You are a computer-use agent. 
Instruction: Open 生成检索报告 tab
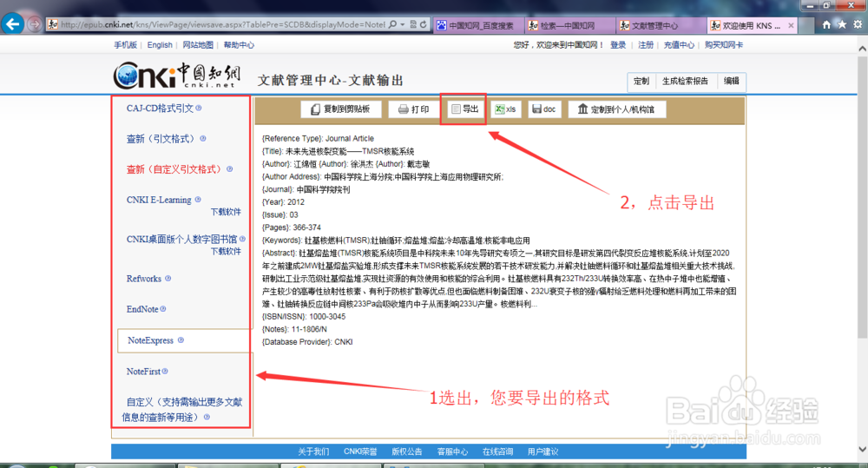pos(686,81)
